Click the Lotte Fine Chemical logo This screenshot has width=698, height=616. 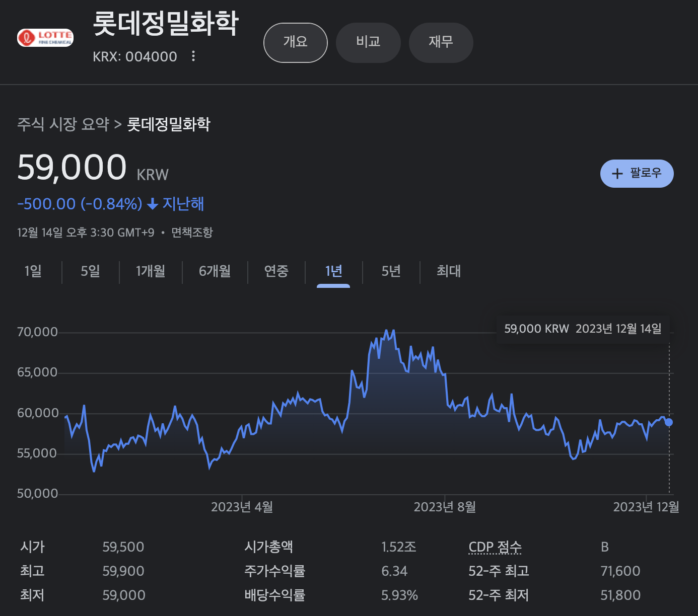(45, 38)
